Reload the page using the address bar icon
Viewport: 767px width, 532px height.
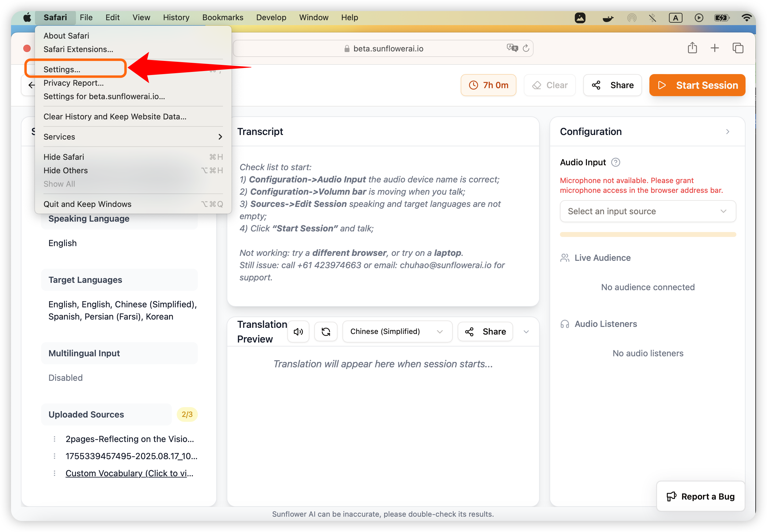526,48
